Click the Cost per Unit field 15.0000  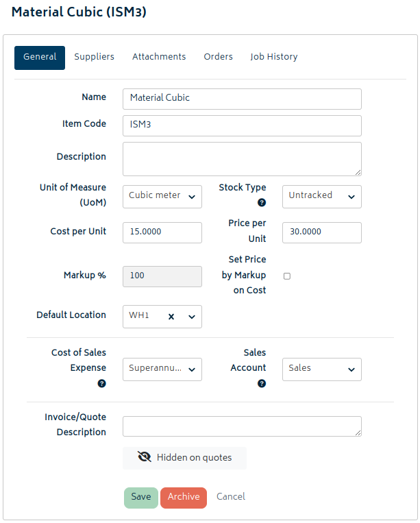click(162, 232)
